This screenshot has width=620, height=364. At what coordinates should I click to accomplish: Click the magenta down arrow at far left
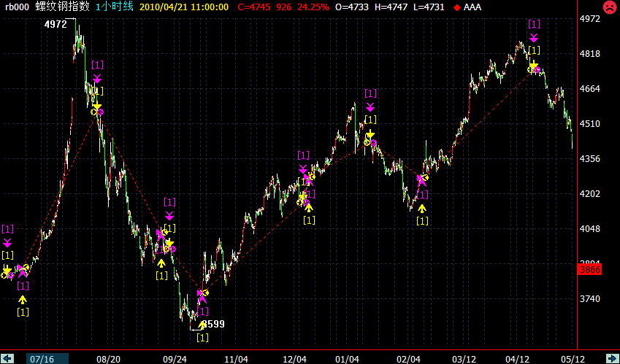coord(7,242)
